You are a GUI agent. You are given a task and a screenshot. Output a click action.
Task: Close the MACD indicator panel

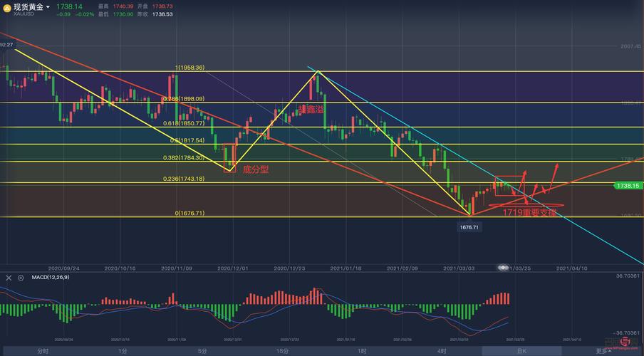[9, 277]
